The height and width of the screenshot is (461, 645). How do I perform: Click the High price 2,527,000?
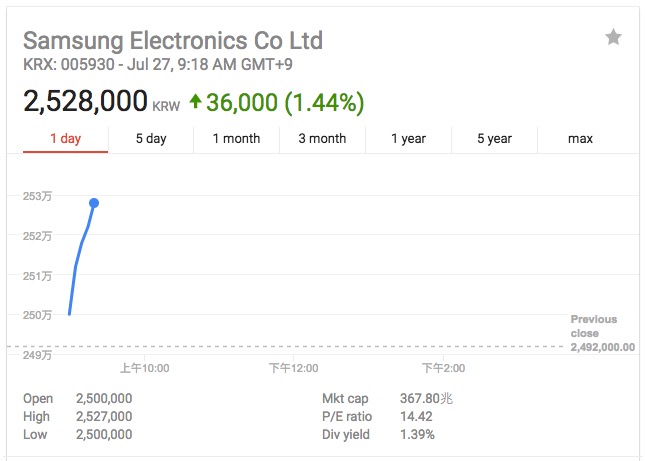[x=104, y=416]
